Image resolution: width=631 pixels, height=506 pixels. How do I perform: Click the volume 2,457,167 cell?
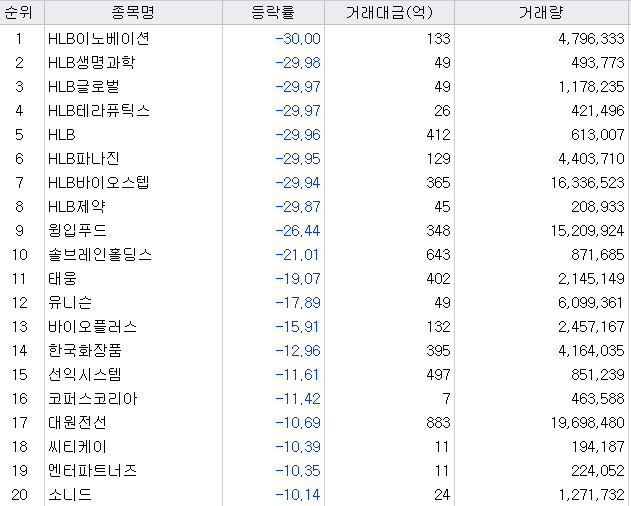(591, 326)
